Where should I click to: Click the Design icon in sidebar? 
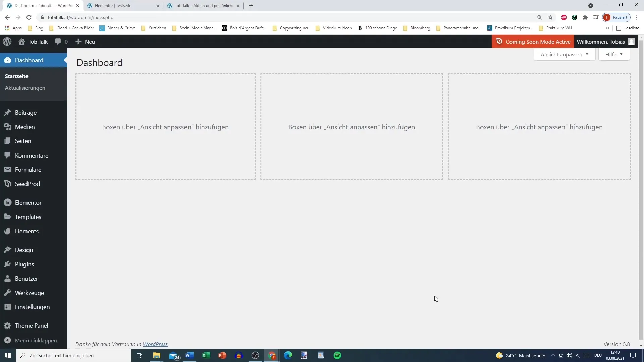(7, 250)
